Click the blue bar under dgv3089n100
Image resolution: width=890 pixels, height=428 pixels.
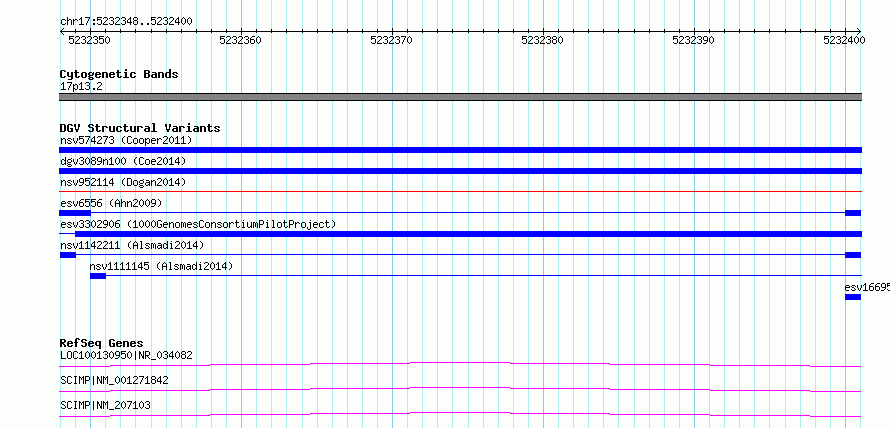point(460,171)
